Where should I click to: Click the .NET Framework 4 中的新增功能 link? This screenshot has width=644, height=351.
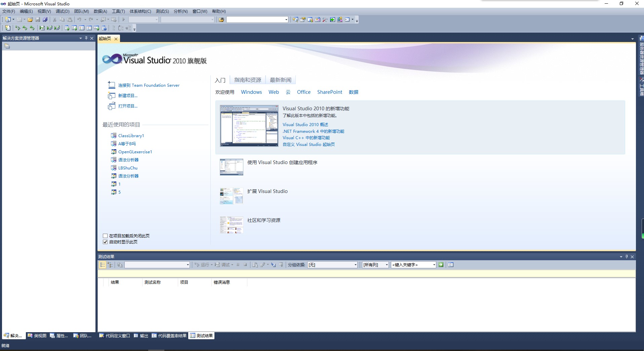click(313, 131)
